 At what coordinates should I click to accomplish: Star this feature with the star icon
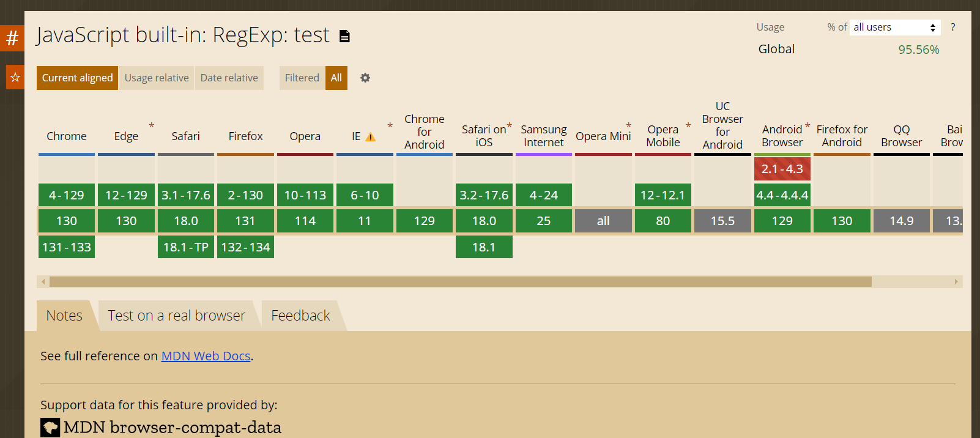tap(15, 77)
